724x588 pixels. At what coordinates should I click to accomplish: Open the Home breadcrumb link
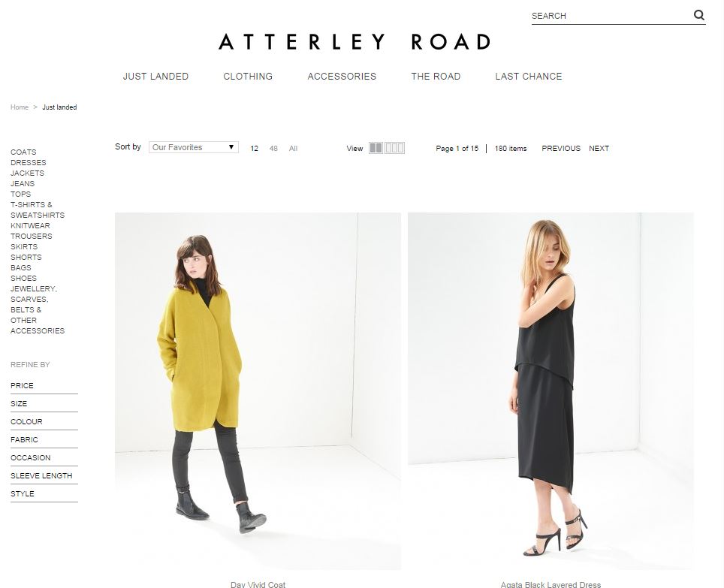(20, 107)
